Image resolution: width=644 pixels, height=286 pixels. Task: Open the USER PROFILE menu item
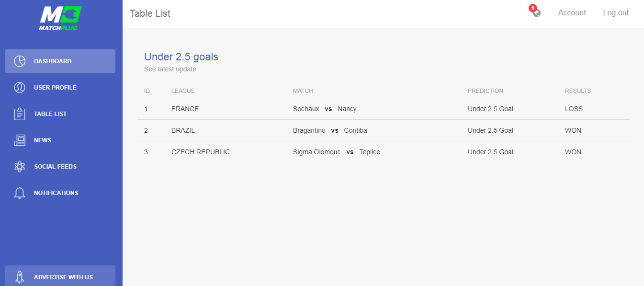60,88
